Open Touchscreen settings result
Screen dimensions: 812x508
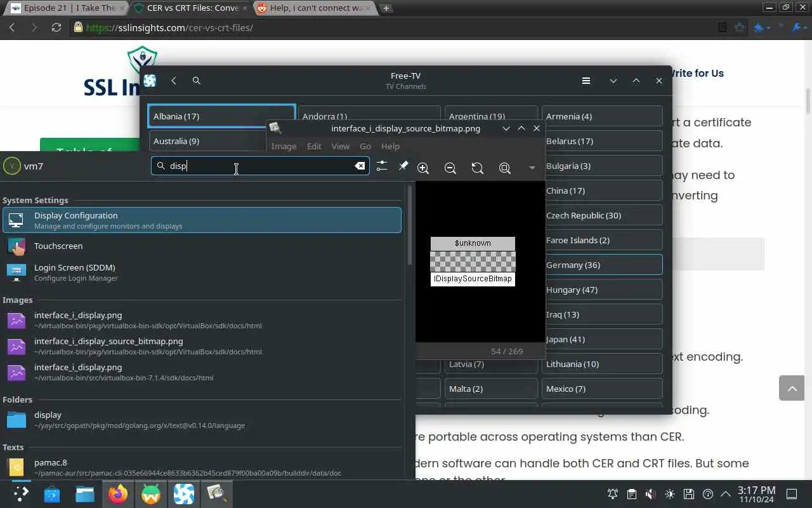[x=202, y=246]
